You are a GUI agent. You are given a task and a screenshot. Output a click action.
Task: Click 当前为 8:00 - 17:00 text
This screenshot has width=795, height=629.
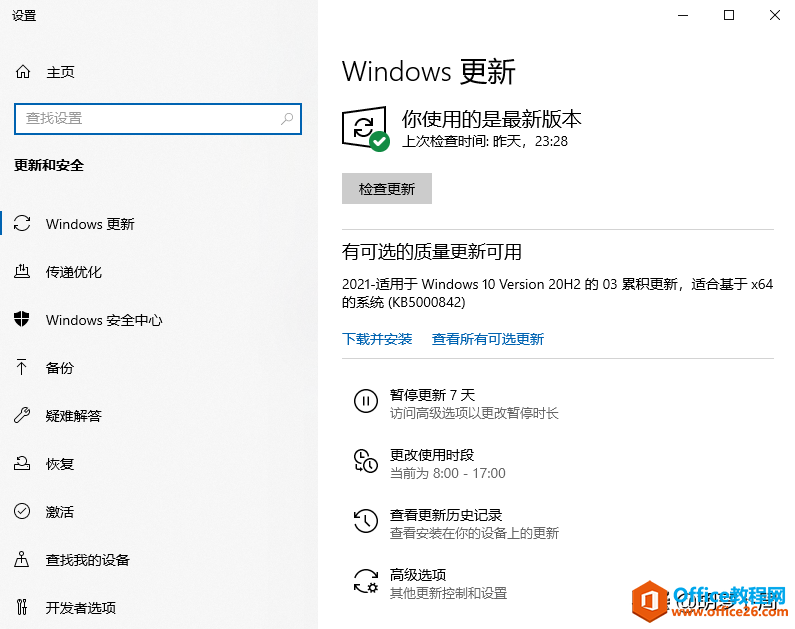tap(447, 473)
